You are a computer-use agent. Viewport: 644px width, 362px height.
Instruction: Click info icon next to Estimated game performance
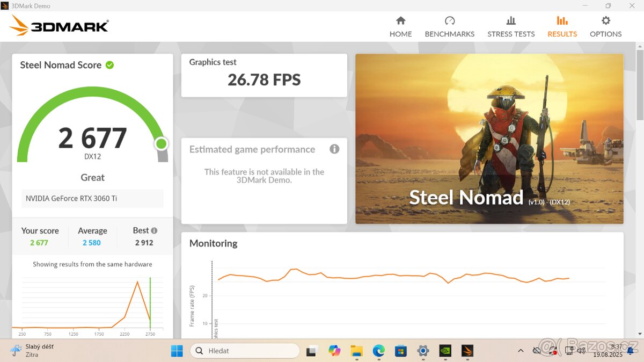(334, 149)
